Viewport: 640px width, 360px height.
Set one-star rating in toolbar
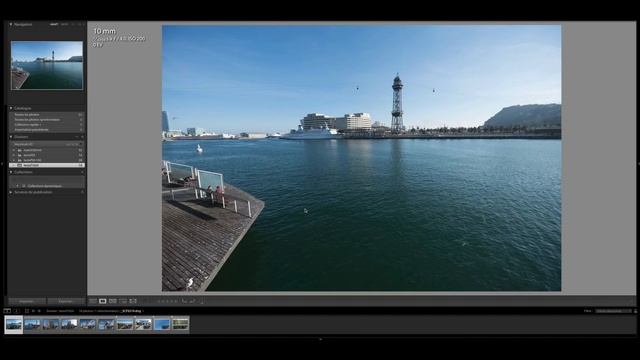pos(159,301)
